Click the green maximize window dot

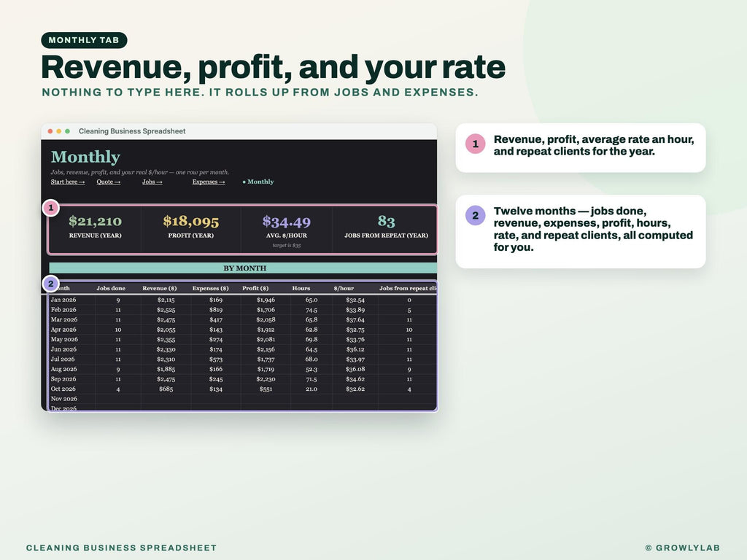coord(67,131)
